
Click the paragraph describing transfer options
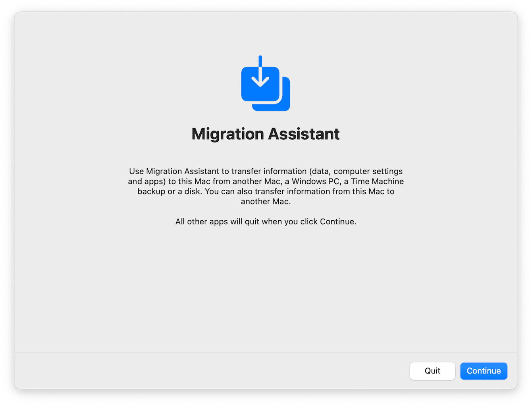[x=266, y=186]
